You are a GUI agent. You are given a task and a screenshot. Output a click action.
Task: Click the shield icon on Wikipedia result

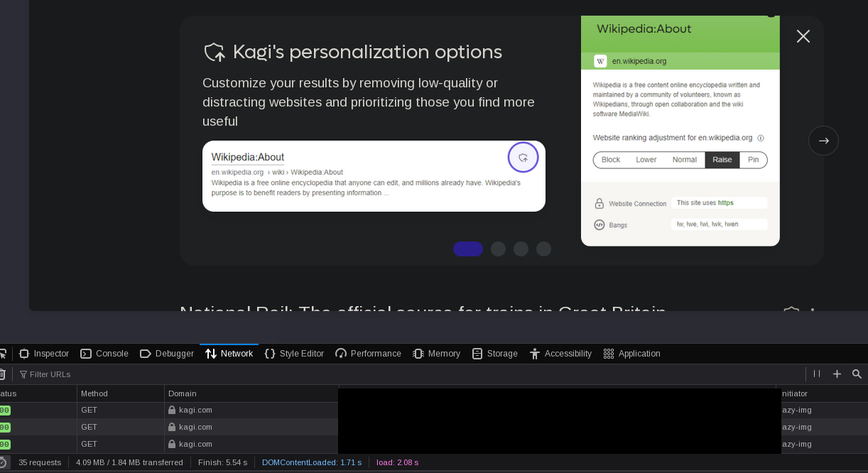coord(523,158)
